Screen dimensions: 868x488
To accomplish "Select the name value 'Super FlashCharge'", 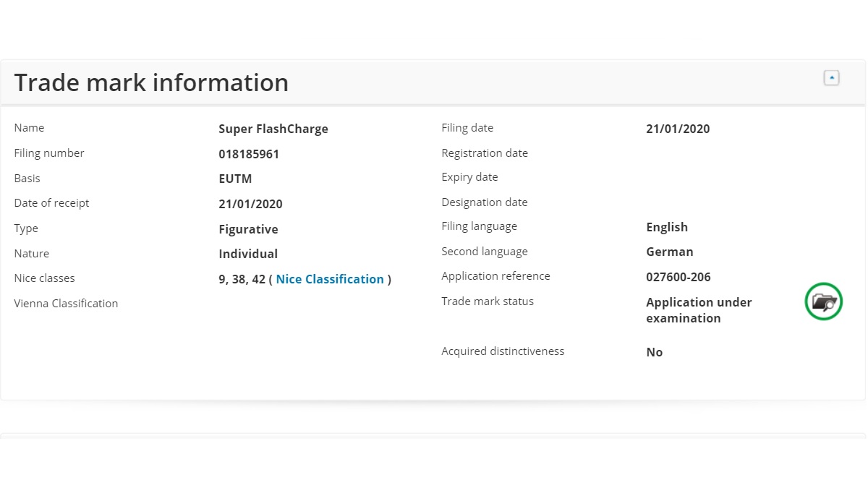I will point(273,129).
